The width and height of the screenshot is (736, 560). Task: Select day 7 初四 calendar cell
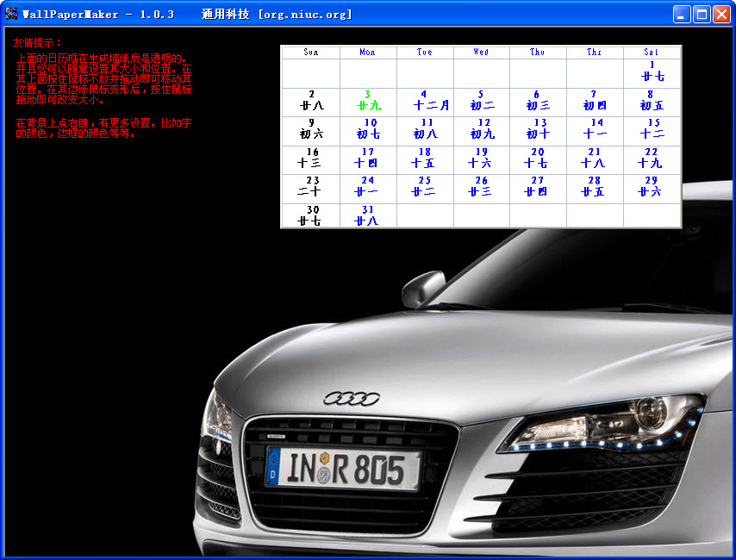595,102
